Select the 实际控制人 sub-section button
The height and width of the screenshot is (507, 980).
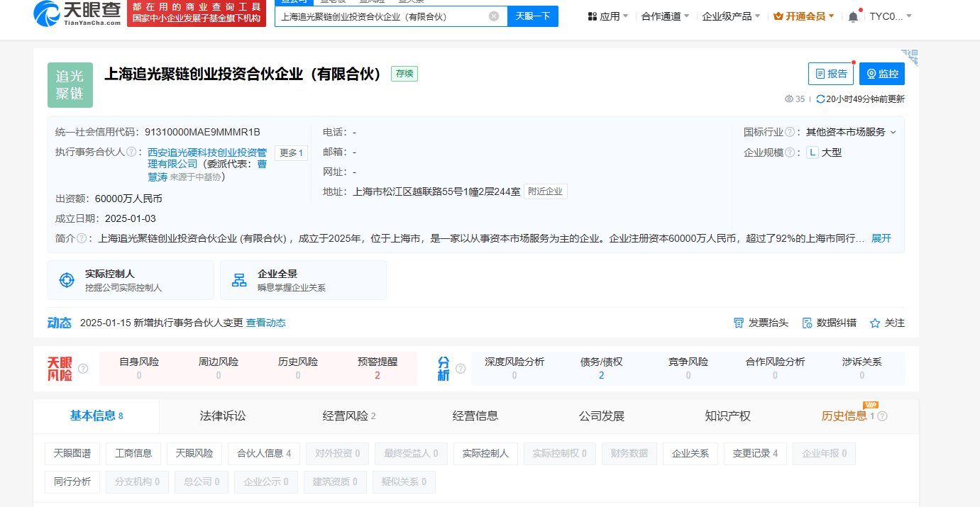pos(485,454)
